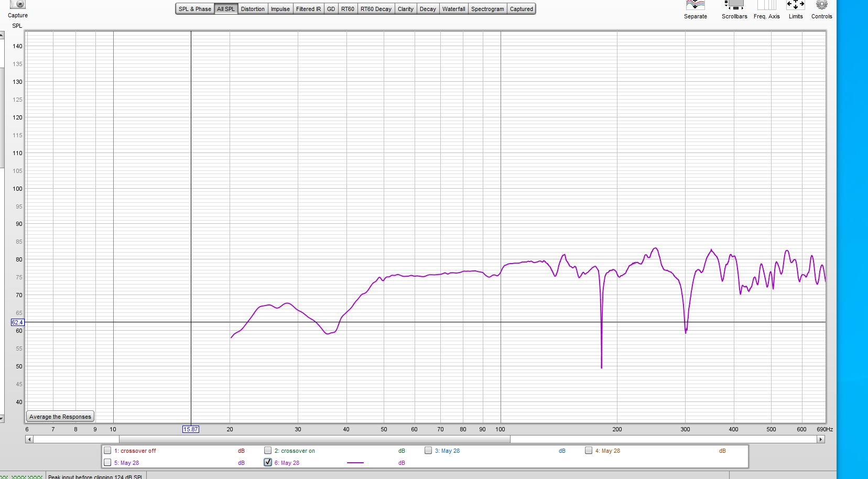Check the '3: May 28' trace checkbox
The width and height of the screenshot is (868, 479).
click(x=428, y=451)
